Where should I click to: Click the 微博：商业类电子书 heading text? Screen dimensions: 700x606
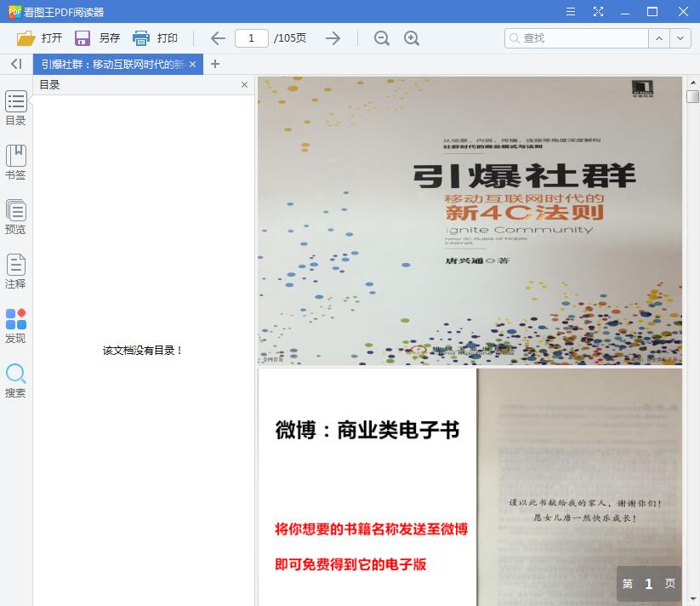(x=367, y=431)
